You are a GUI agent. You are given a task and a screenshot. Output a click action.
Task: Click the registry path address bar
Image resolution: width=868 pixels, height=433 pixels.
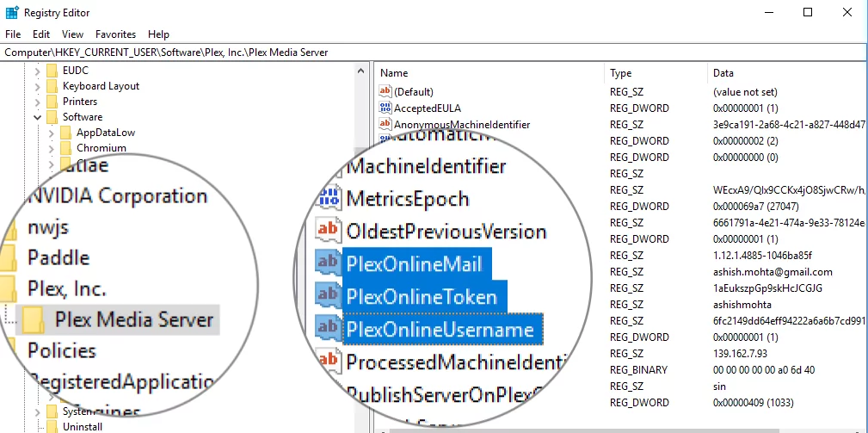coord(434,53)
